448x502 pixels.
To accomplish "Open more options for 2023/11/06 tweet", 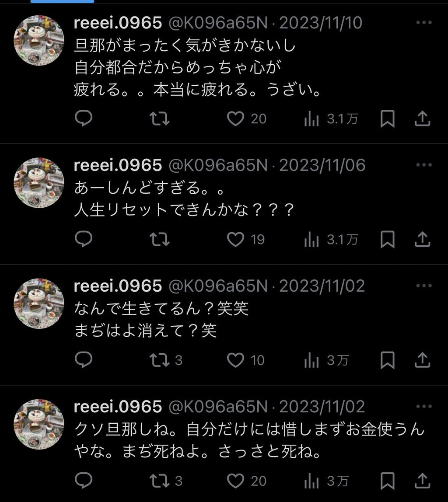I will point(424,165).
